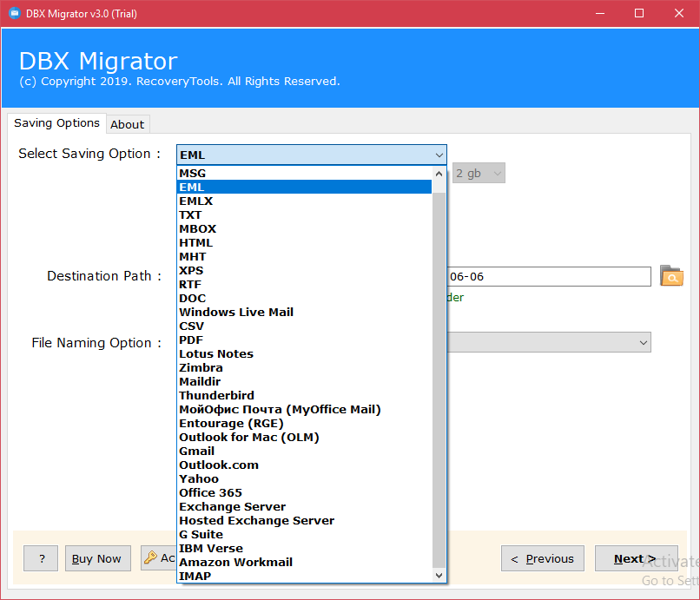Click the scroll down arrow of the list
Viewport: 700px width, 600px height.
tap(439, 575)
